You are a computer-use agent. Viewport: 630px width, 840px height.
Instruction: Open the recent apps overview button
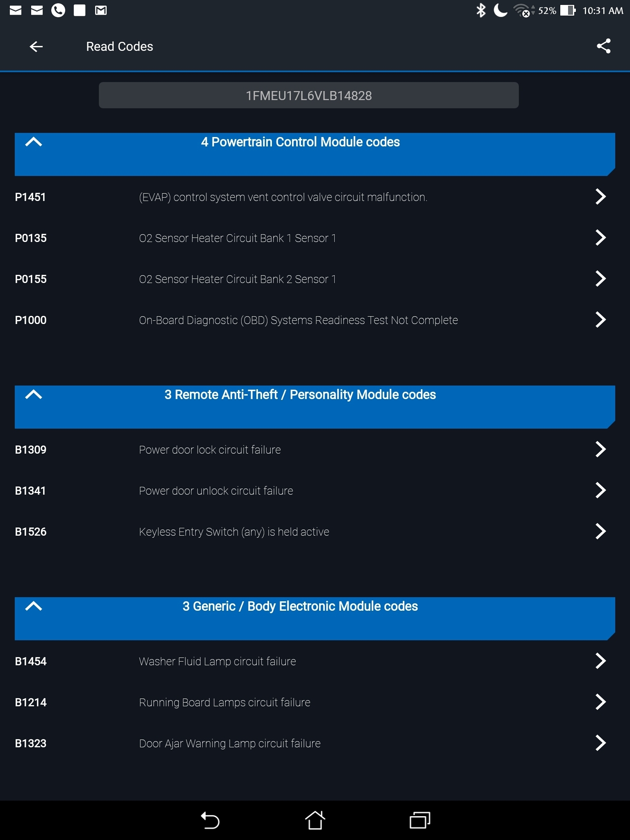[x=420, y=820]
